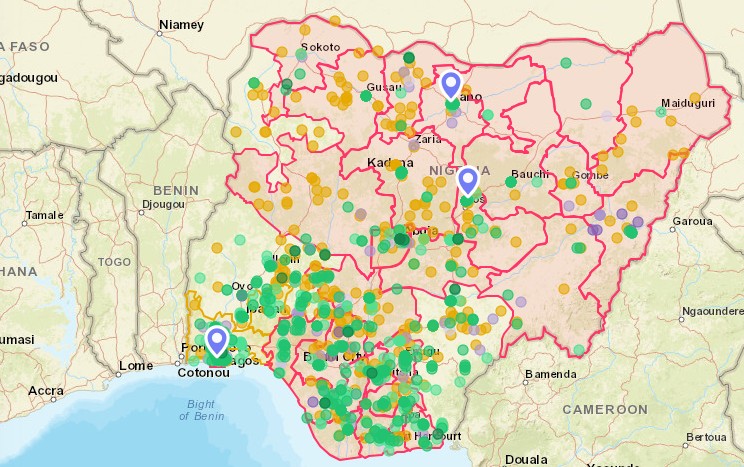This screenshot has width=744, height=467.
Task: Select the Cotonou city label
Action: tap(204, 372)
